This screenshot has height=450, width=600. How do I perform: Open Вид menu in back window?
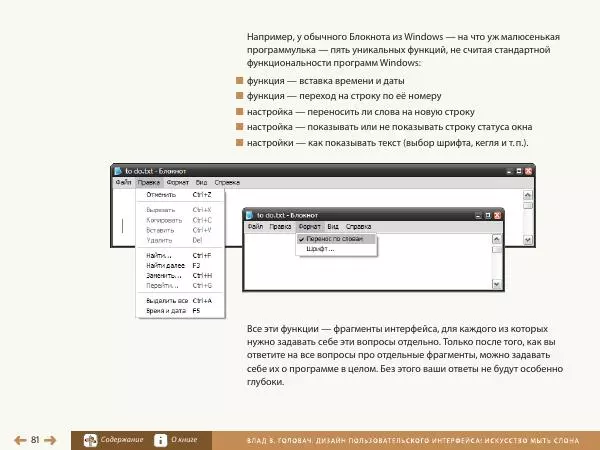[201, 183]
